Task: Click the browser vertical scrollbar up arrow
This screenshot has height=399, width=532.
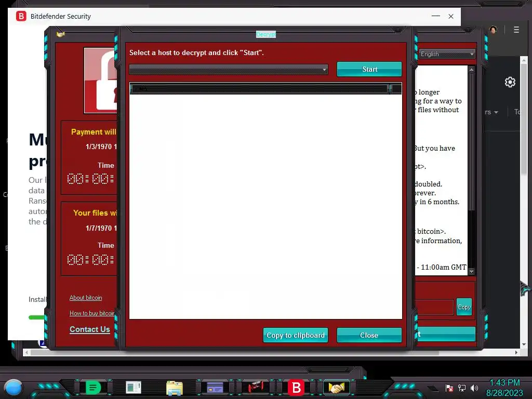Action: [x=524, y=60]
